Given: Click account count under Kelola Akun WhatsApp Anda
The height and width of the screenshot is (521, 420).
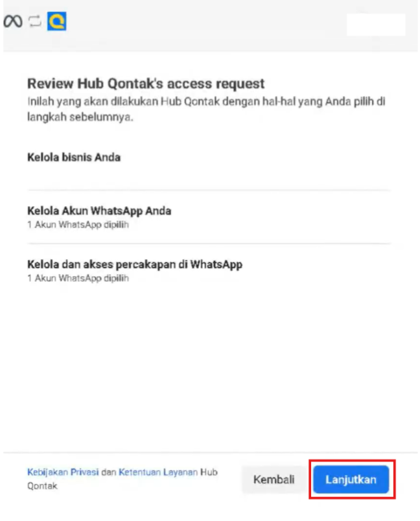Looking at the screenshot, I should pos(78,225).
